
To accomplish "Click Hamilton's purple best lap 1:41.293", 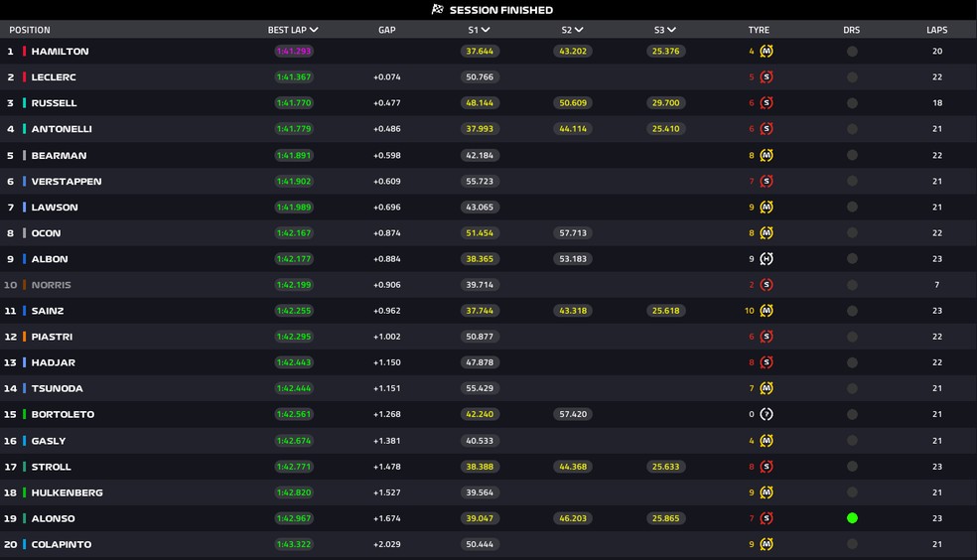I will point(294,51).
